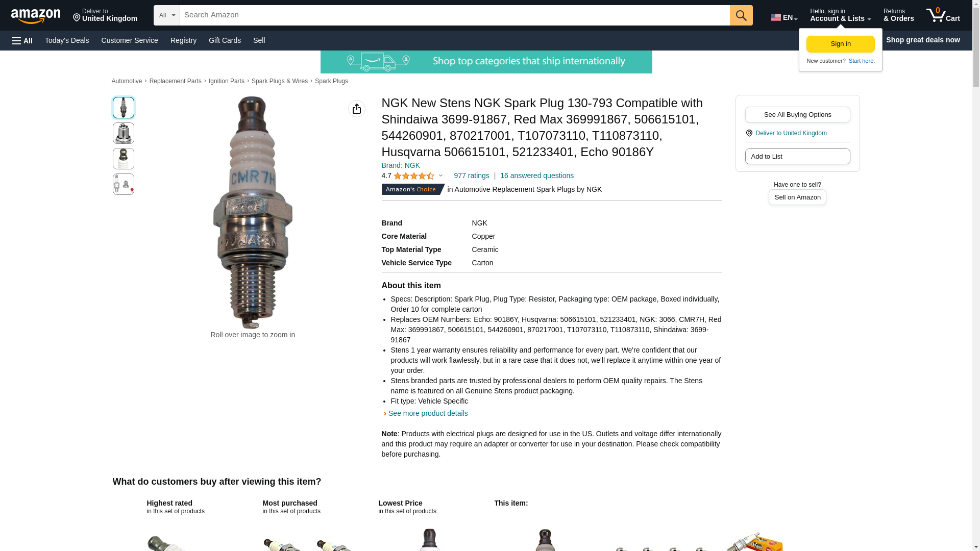Image resolution: width=980 pixels, height=551 pixels.
Task: Open the All hamburger menu
Action: pos(22,40)
